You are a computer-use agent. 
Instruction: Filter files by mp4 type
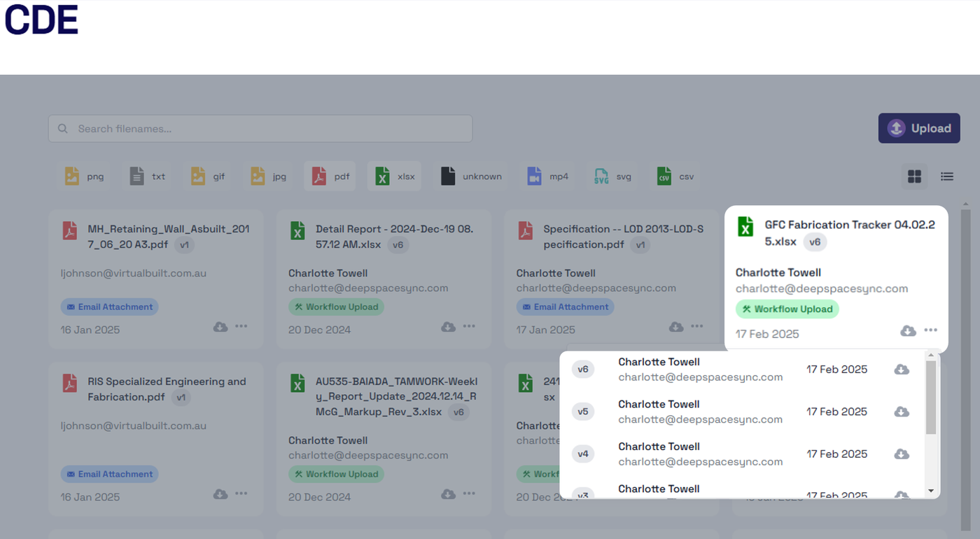click(548, 176)
